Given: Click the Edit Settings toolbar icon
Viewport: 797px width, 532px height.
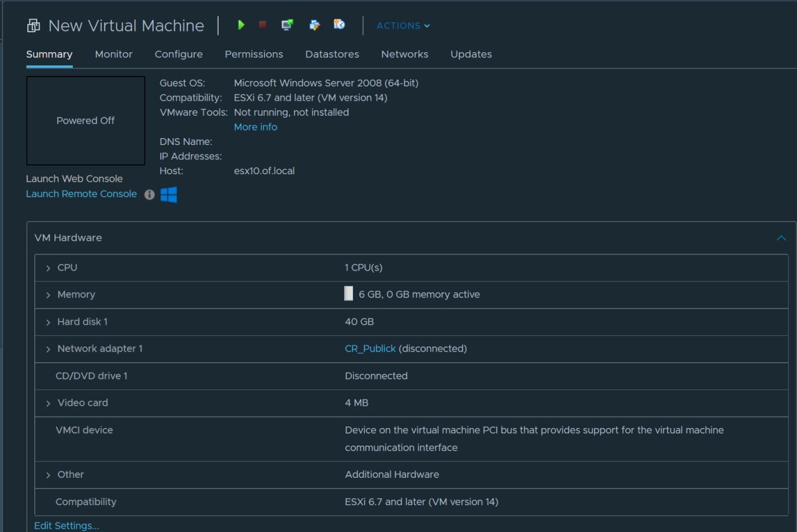Looking at the screenshot, I should tap(314, 25).
